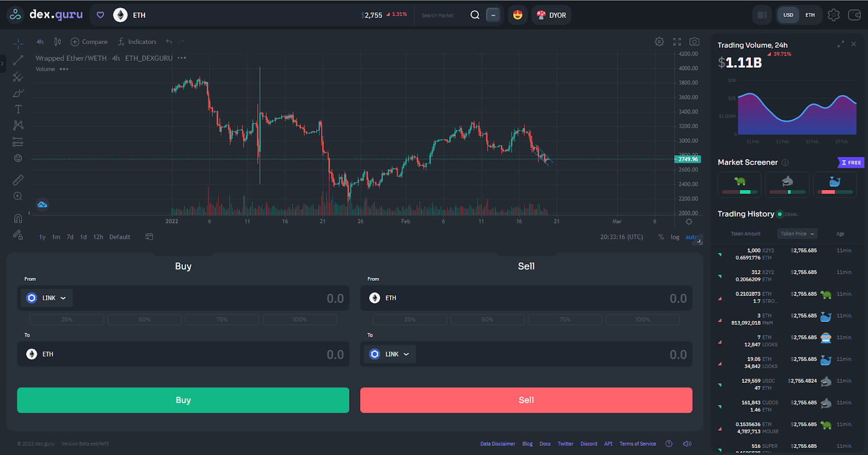Click the Market Screener info icon
Viewport: 868px width, 455px height.
coord(785,162)
